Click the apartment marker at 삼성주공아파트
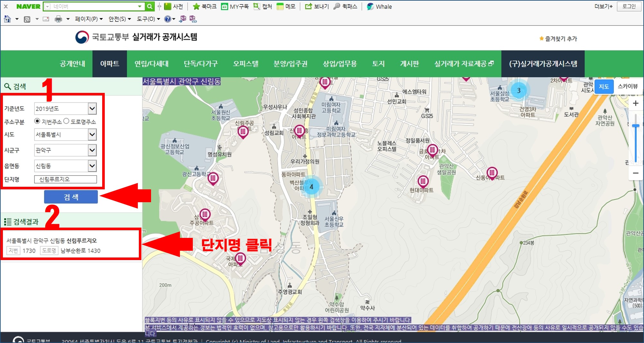The image size is (644, 343). [x=205, y=214]
